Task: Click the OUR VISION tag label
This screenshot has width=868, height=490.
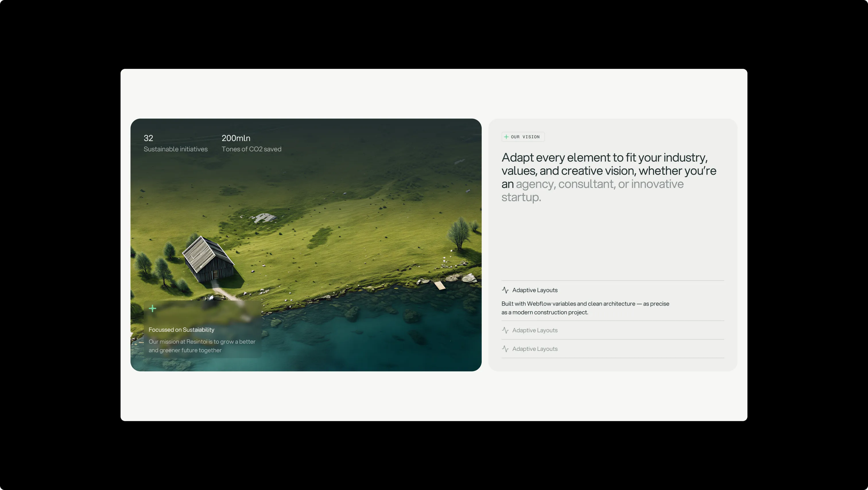Action: 523,137
